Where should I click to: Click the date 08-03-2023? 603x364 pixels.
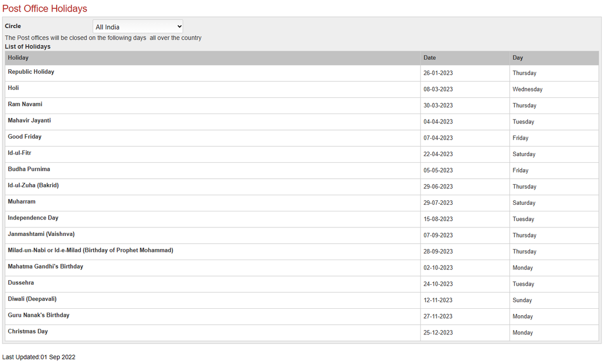click(438, 89)
